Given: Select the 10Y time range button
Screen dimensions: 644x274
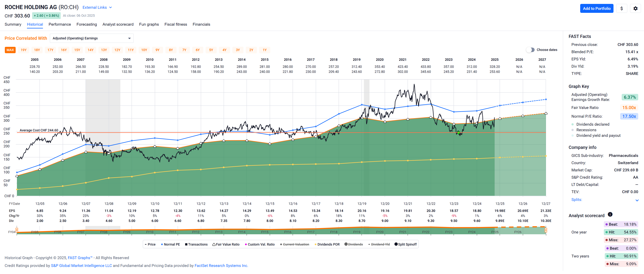Looking at the screenshot, I should point(144,50).
